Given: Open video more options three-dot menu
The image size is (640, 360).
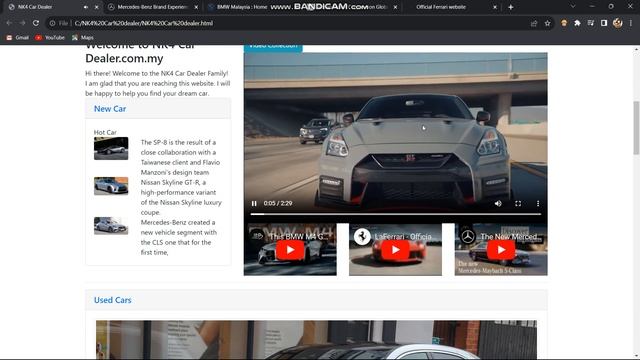Looking at the screenshot, I should (538, 203).
